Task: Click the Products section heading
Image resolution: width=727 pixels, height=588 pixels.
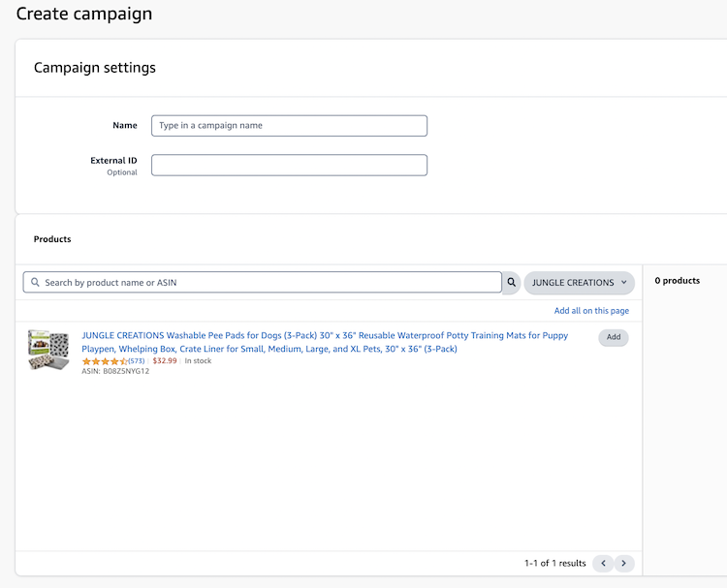Action: click(52, 239)
